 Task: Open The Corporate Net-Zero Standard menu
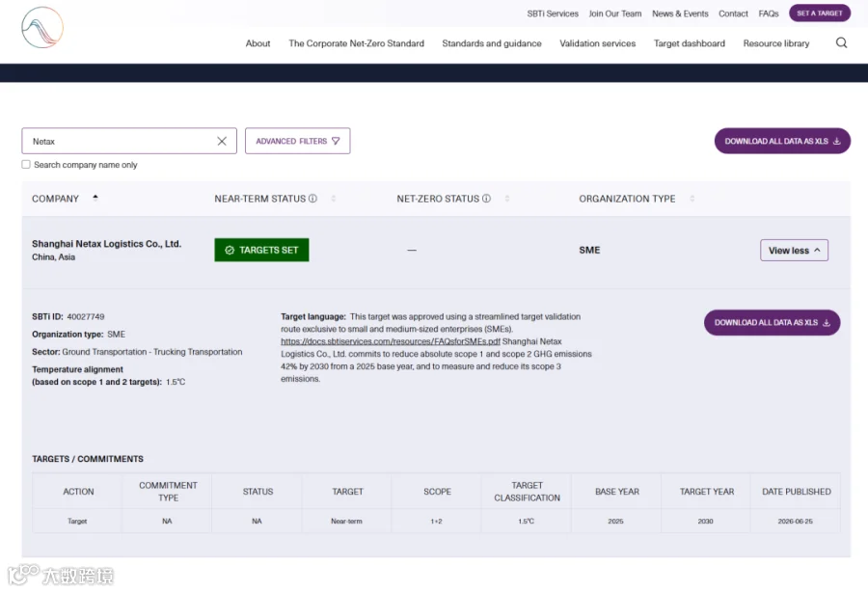[x=357, y=43]
